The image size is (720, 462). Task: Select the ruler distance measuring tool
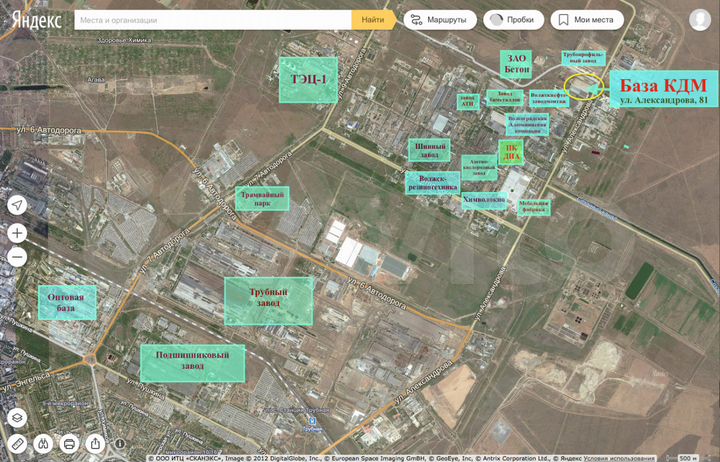(18, 442)
